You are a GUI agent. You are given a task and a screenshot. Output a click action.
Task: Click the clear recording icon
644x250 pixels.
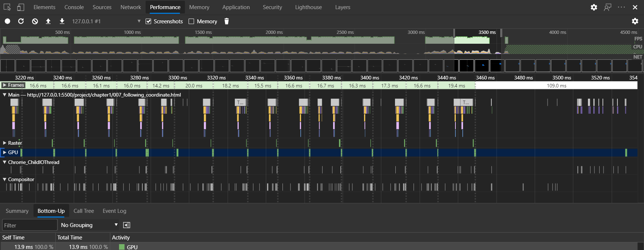pyautogui.click(x=35, y=21)
